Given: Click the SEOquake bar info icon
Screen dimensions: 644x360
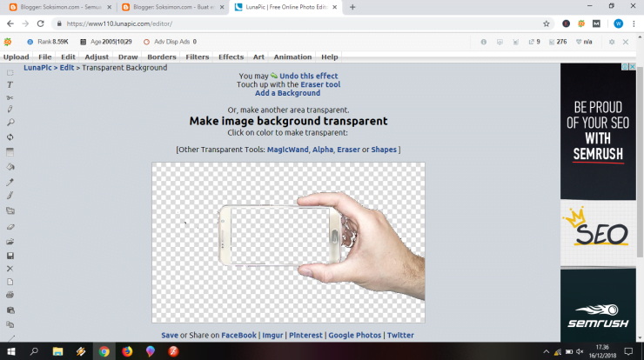Looking at the screenshot, I should click(x=483, y=42).
